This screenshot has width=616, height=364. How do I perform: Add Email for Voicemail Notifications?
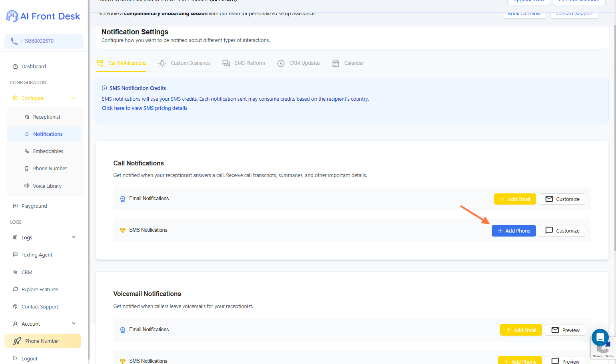(521, 330)
